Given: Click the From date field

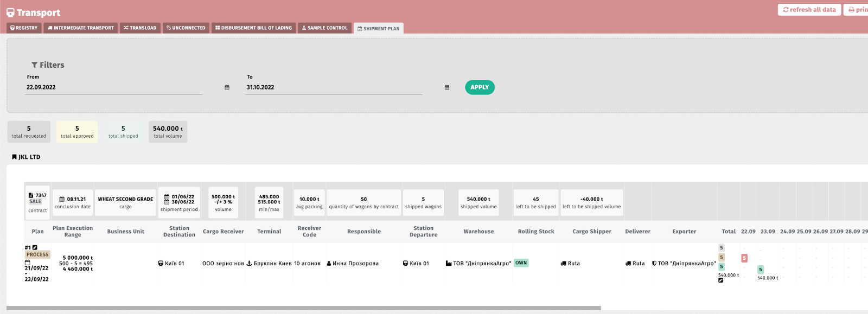Looking at the screenshot, I should coord(114,87).
